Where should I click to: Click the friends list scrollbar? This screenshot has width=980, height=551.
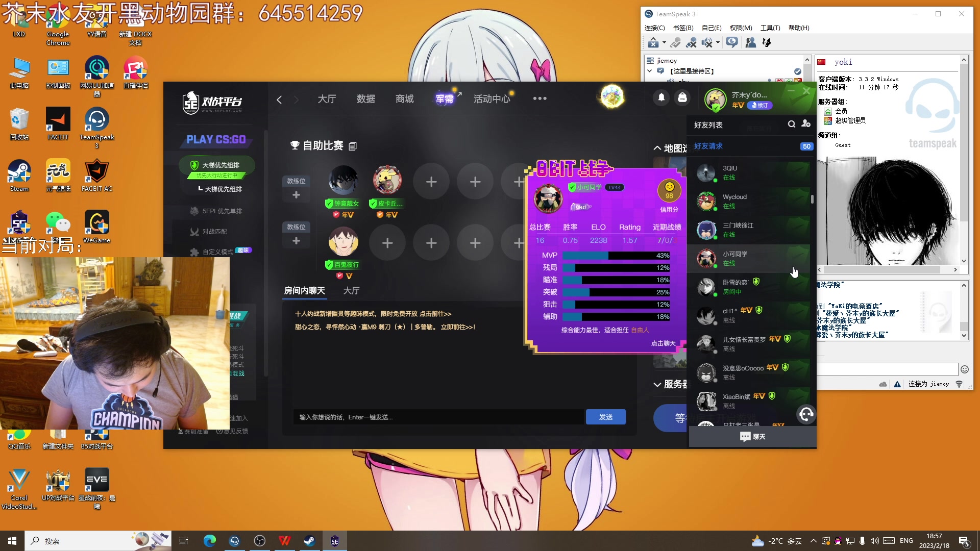pyautogui.click(x=812, y=198)
